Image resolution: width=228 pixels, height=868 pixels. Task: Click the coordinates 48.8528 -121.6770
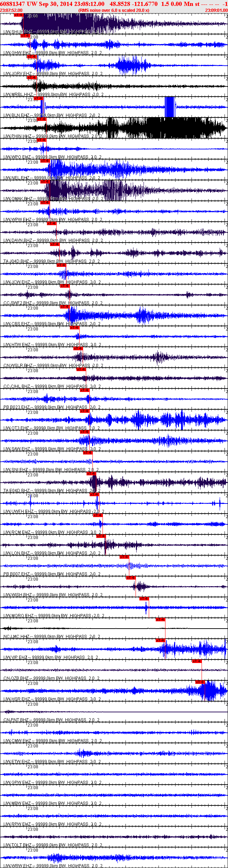[133, 4]
